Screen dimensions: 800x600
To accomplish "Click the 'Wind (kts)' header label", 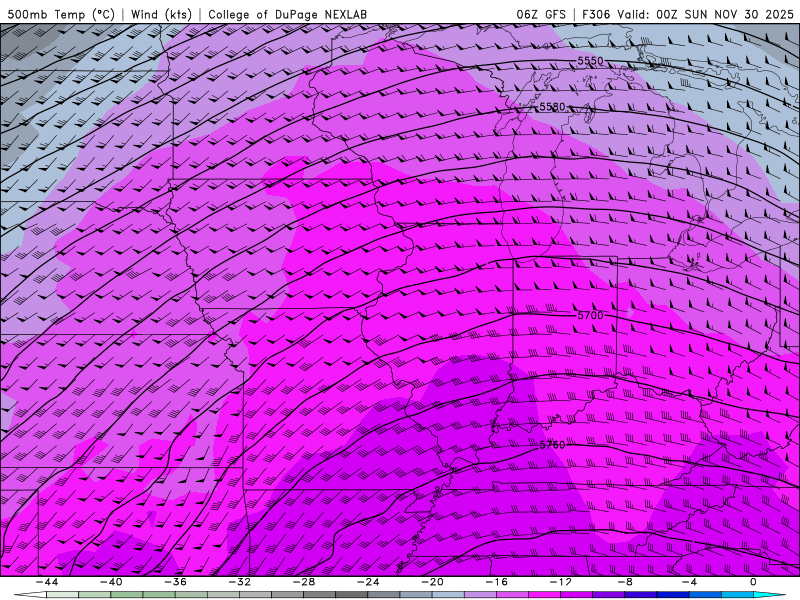I will coord(162,14).
